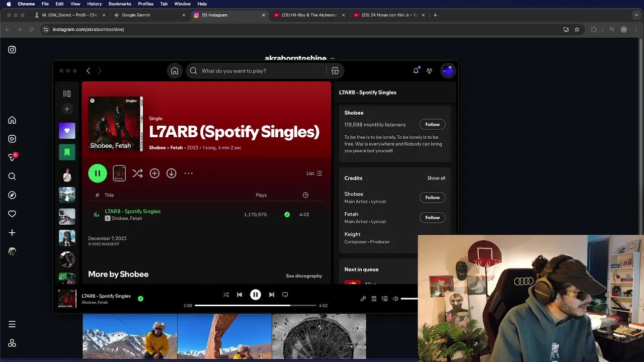Screen dimensions: 644x362
Task: Mute Spotify with the speaker icon
Action: 395,299
